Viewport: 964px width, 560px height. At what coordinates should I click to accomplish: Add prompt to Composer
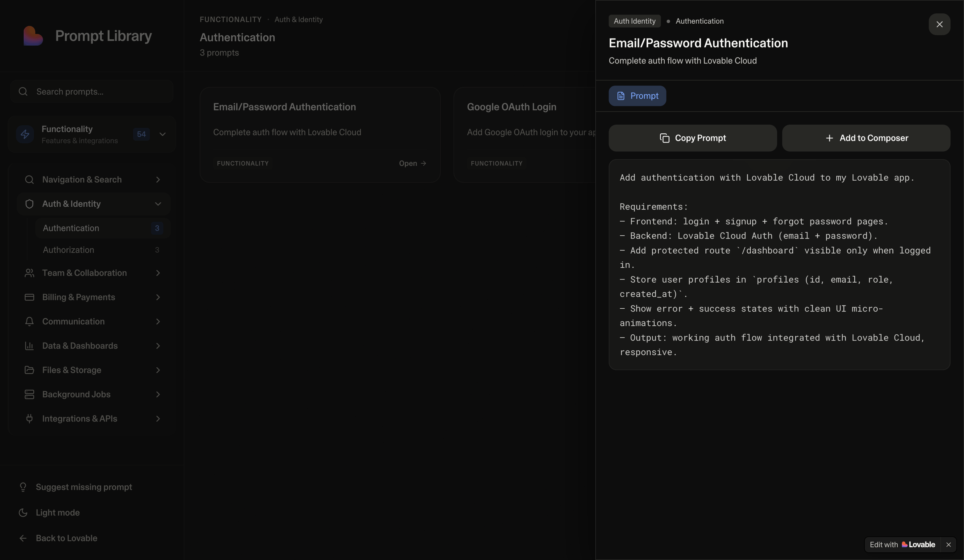pyautogui.click(x=866, y=138)
